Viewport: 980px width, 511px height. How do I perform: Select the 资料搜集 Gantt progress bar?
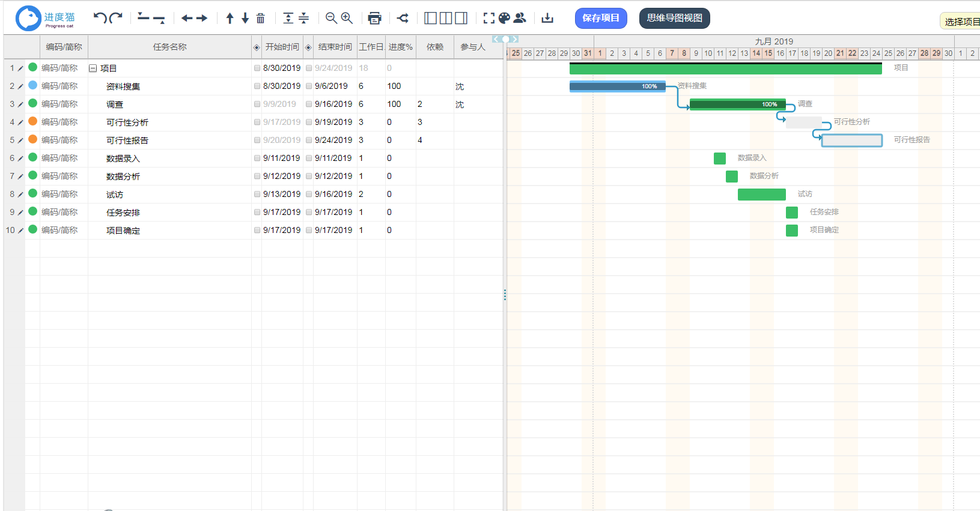(618, 86)
